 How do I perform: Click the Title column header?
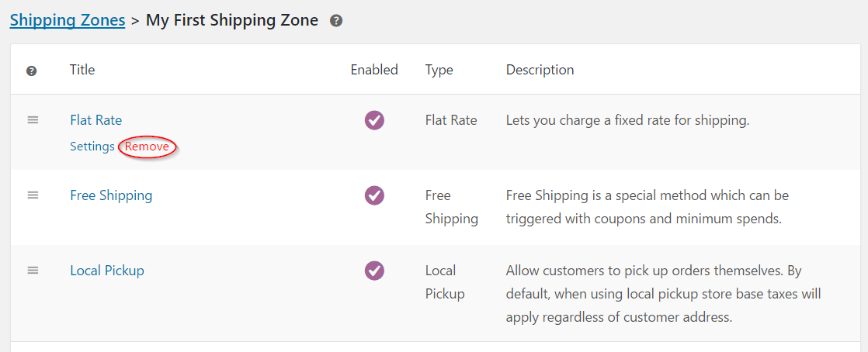(82, 70)
